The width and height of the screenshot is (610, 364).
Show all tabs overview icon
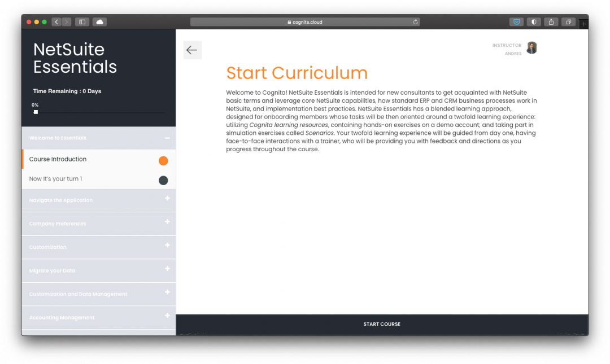pyautogui.click(x=568, y=22)
